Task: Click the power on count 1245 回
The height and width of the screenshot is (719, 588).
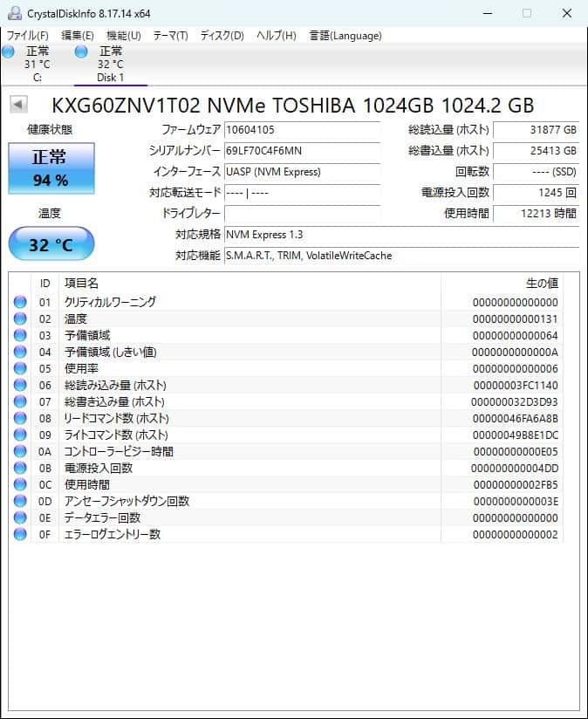Action: (x=537, y=193)
